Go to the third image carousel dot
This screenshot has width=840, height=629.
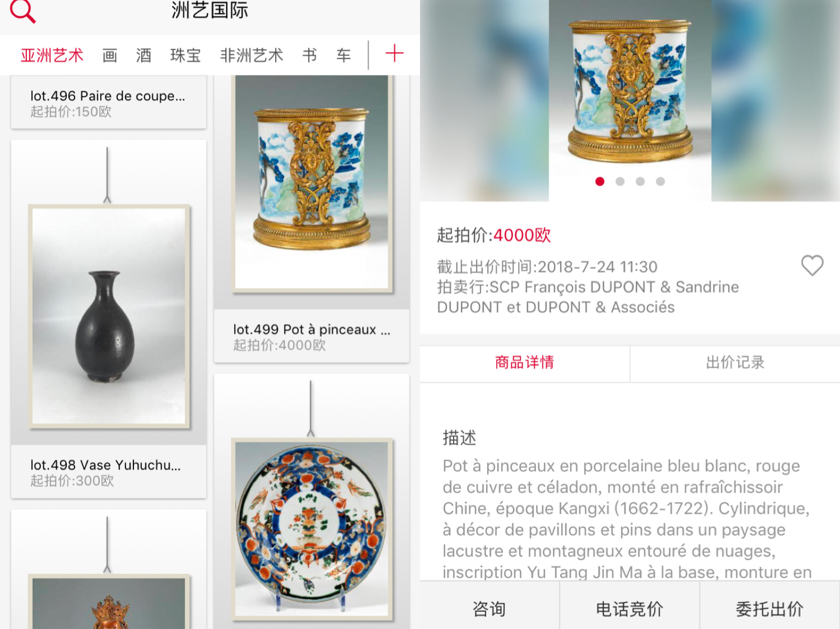(640, 181)
